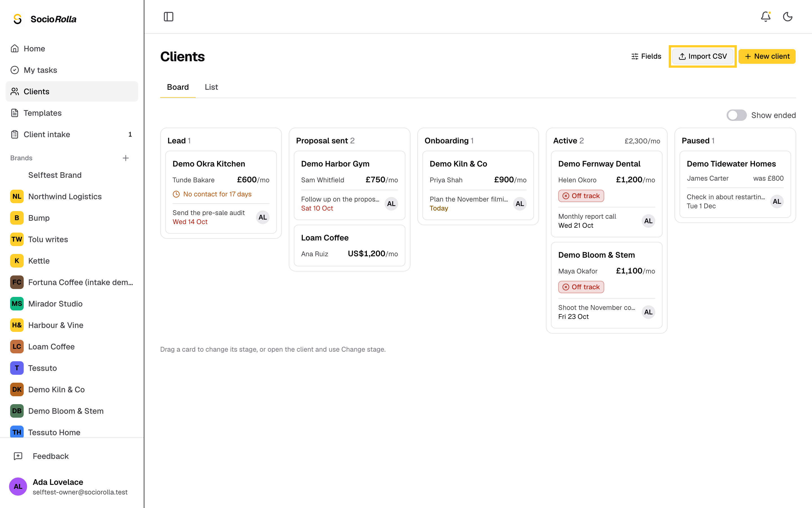Viewport: 812px width, 508px height.
Task: Click the Lead column header
Action: [x=179, y=141]
